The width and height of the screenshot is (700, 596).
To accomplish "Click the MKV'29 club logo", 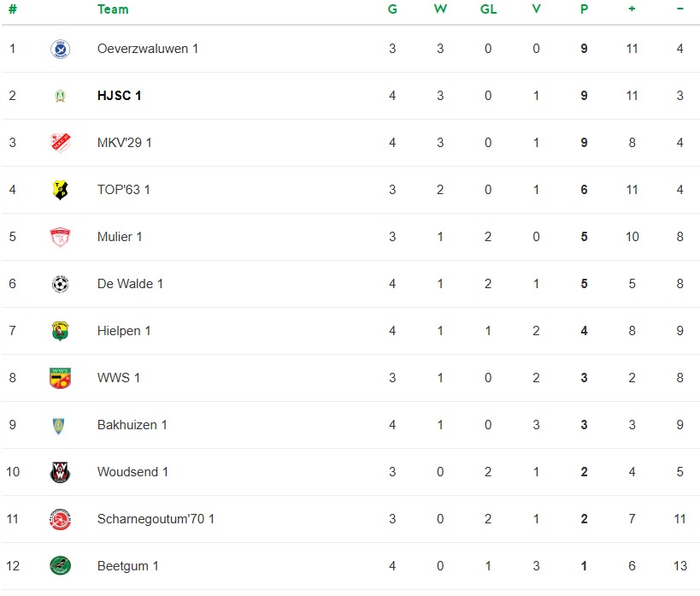I will pyautogui.click(x=60, y=143).
